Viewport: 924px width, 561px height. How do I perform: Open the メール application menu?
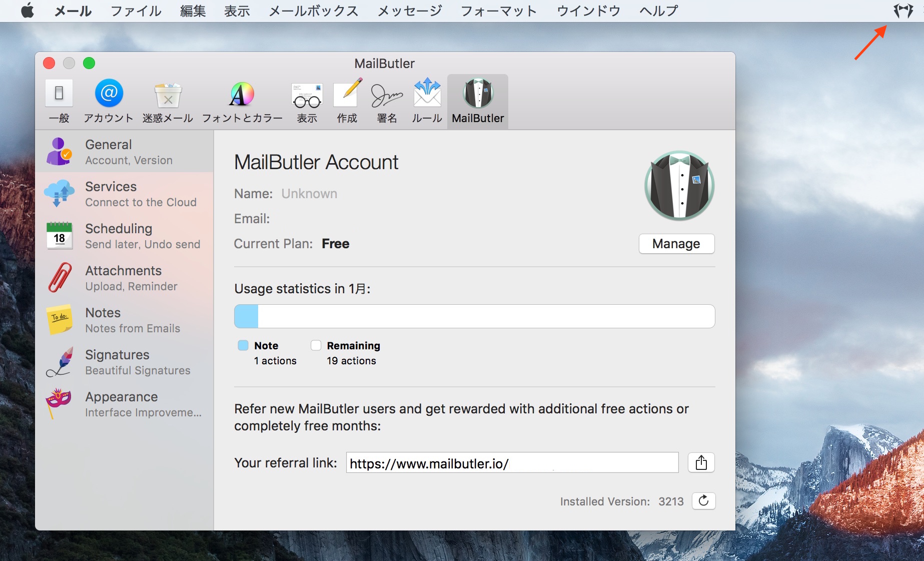(73, 11)
